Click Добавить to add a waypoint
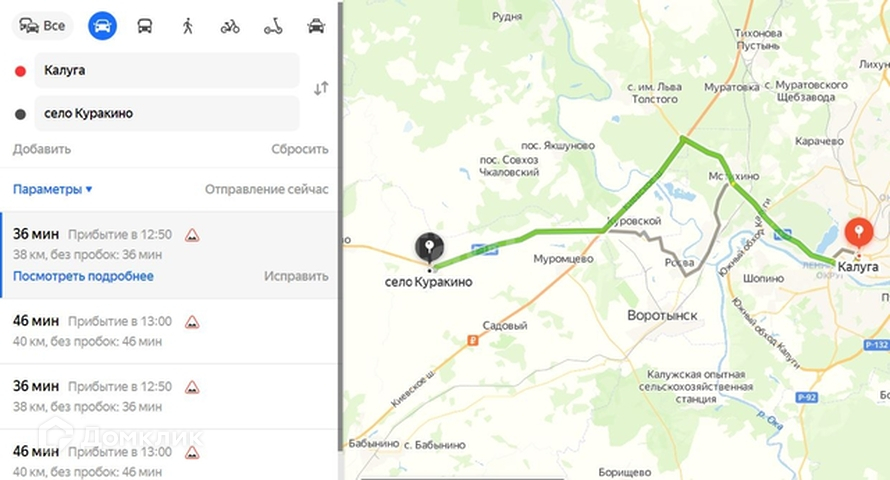890x480 pixels. pos(42,149)
